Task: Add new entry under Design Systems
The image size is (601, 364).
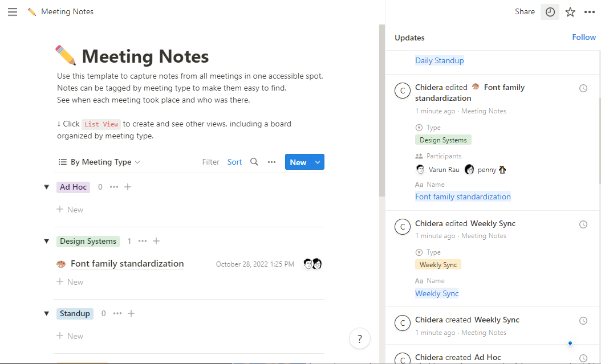Action: (x=70, y=282)
